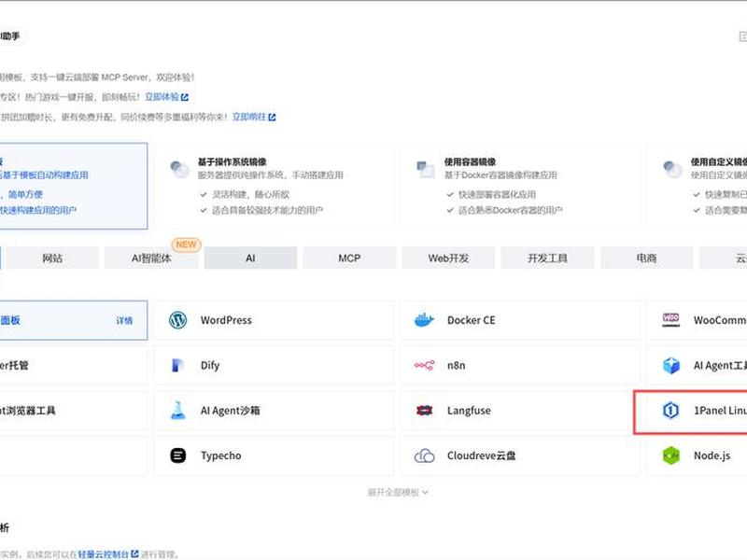Click the WooCommerce logo icon

[670, 320]
